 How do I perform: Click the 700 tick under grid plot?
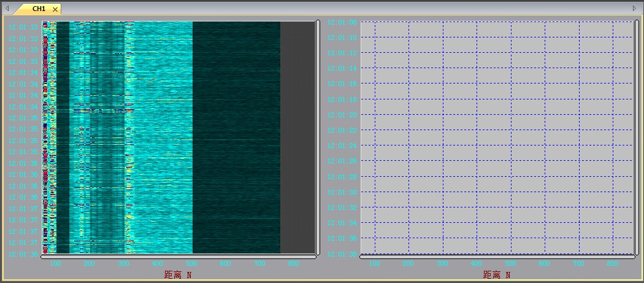pos(579,264)
